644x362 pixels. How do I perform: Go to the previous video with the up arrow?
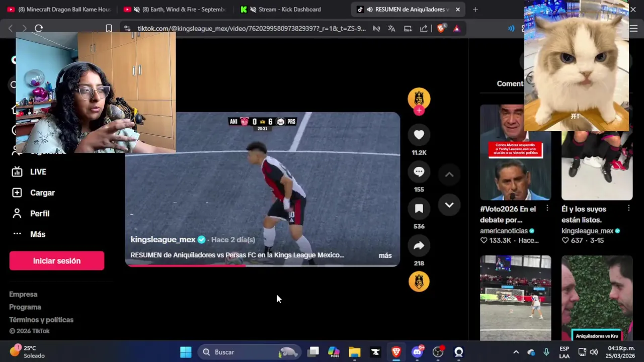[x=449, y=174]
